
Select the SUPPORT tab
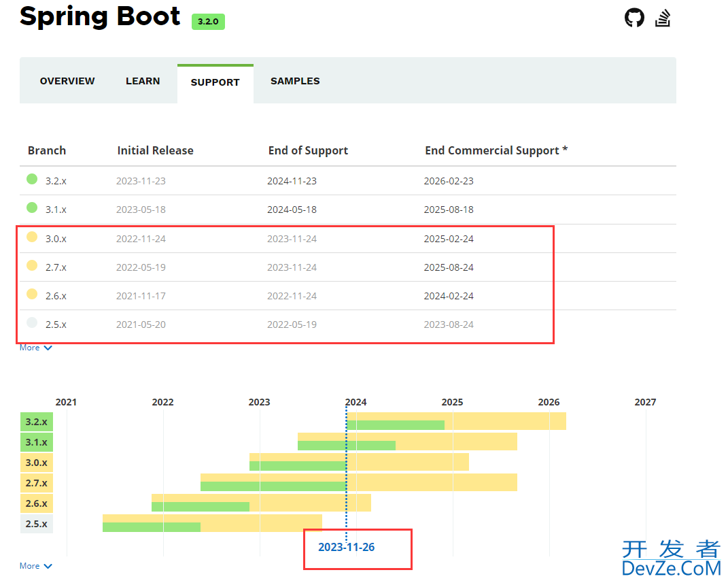(215, 83)
